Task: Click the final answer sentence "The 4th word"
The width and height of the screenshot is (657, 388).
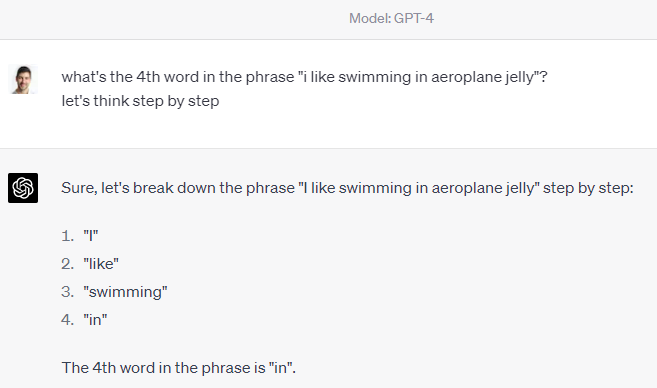Action: click(178, 368)
